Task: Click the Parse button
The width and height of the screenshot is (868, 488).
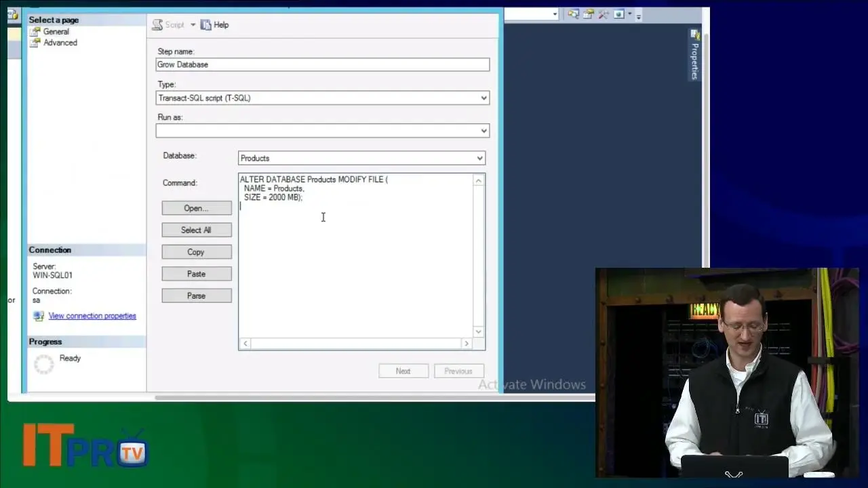Action: click(x=196, y=296)
